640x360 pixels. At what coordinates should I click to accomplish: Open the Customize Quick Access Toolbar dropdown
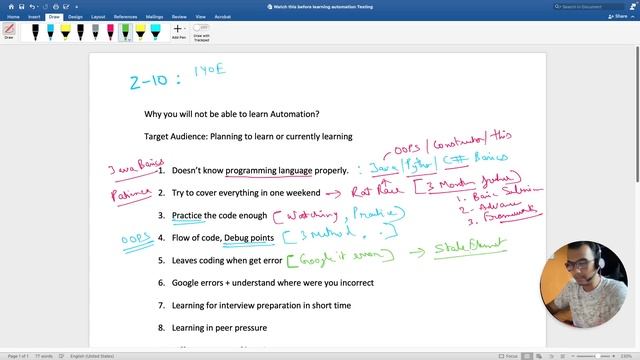[x=76, y=7]
